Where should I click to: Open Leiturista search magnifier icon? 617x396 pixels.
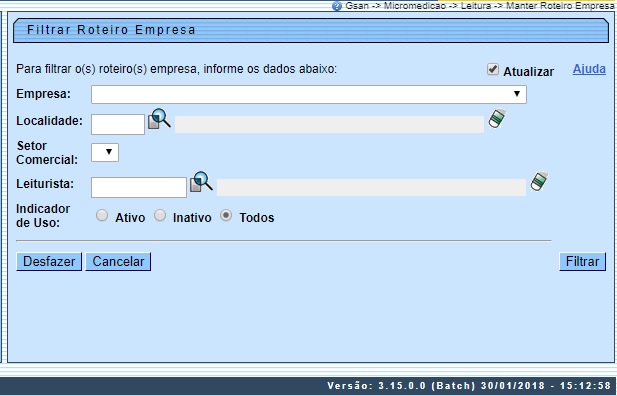tap(201, 182)
